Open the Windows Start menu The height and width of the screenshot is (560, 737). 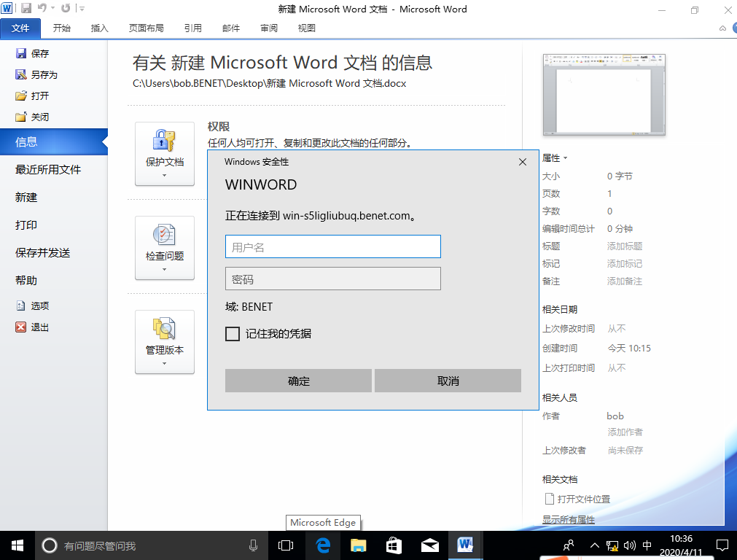coord(17,545)
